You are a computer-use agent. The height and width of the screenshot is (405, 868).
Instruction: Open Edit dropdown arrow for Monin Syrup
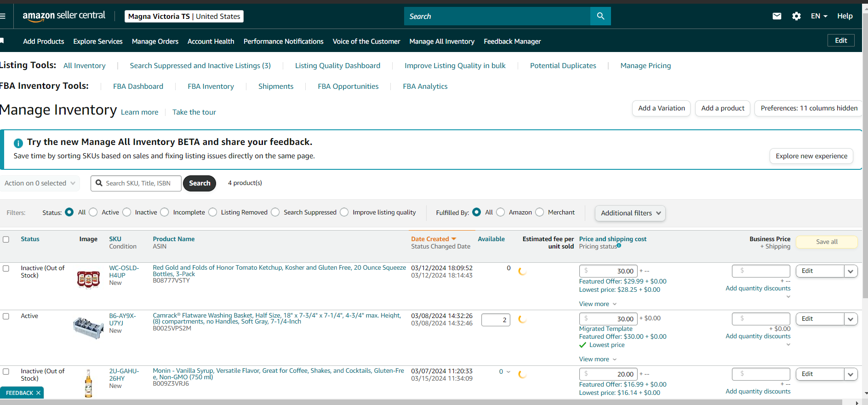pos(851,374)
